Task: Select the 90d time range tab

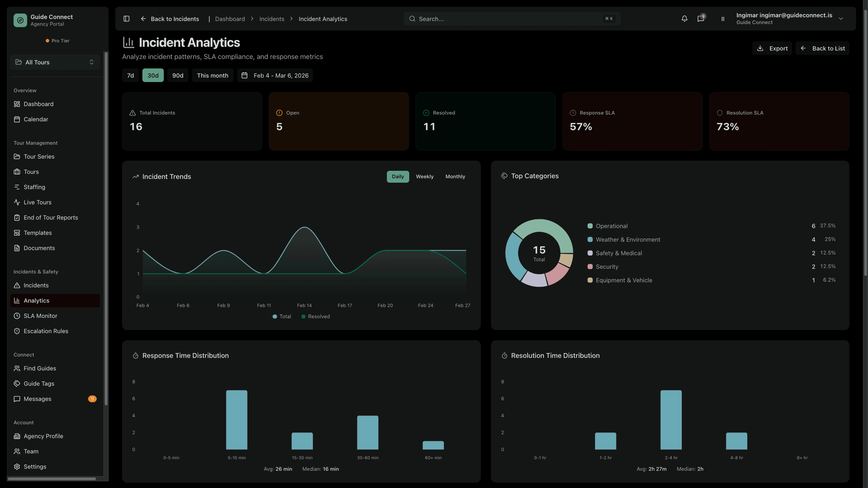Action: pyautogui.click(x=178, y=76)
